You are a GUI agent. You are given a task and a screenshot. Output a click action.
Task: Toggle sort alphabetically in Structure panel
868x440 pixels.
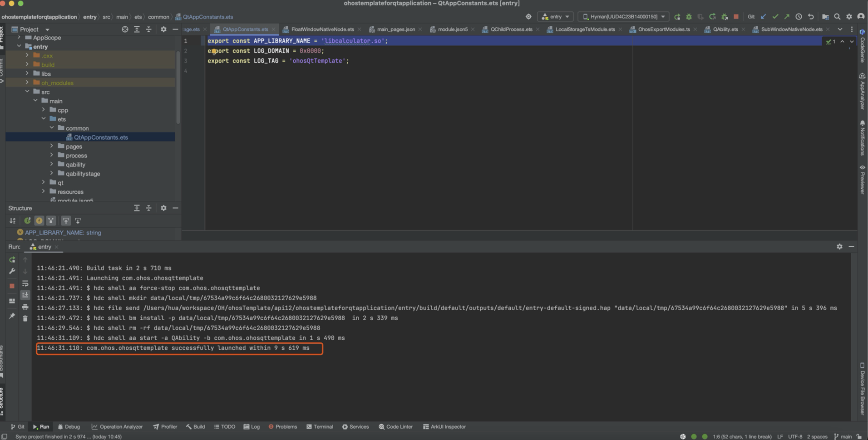point(12,221)
